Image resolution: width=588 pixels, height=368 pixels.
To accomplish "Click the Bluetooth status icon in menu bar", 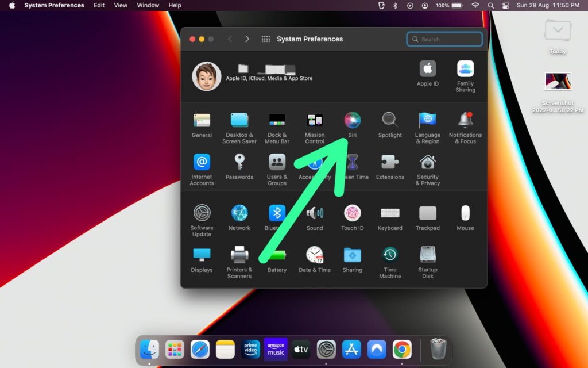I will (x=395, y=5).
